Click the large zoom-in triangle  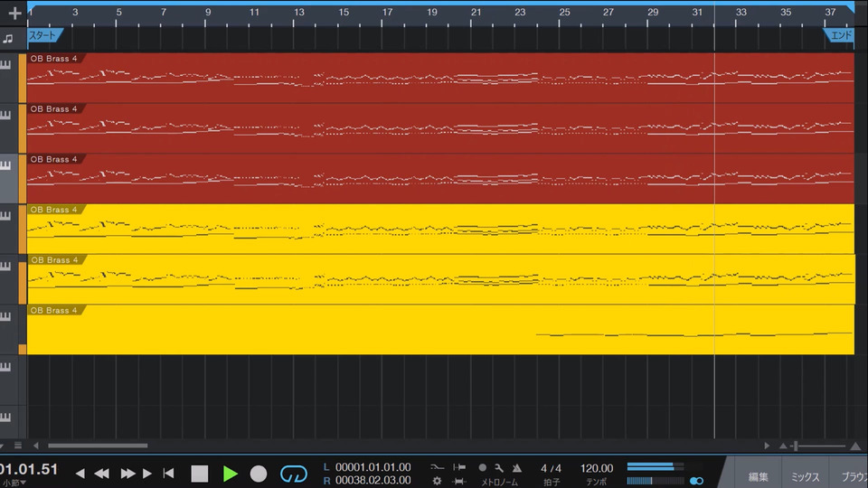[x=856, y=446]
